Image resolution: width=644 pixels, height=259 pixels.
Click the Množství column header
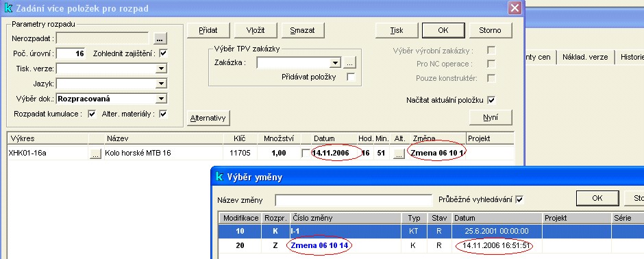(279, 138)
